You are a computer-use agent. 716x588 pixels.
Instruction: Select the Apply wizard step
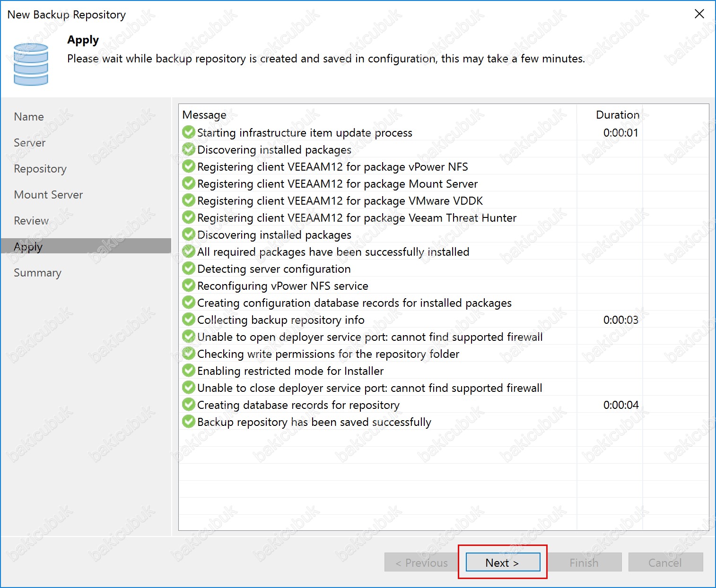coord(86,246)
